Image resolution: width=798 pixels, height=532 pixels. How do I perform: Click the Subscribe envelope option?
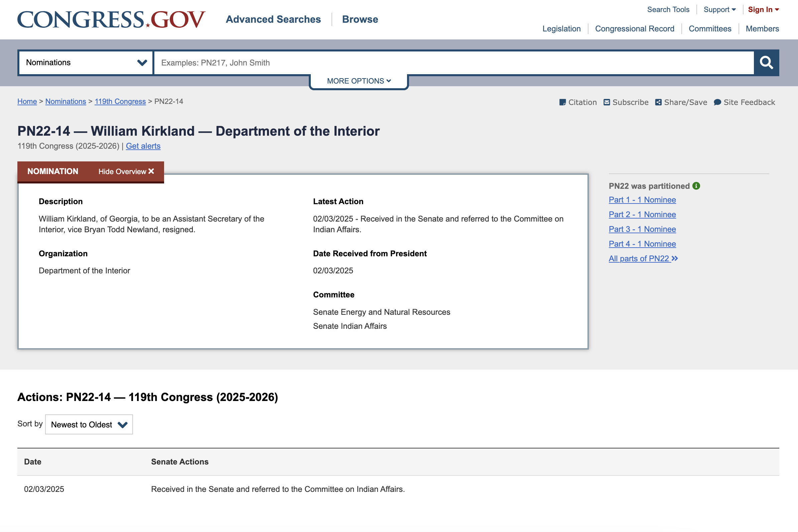pos(626,102)
